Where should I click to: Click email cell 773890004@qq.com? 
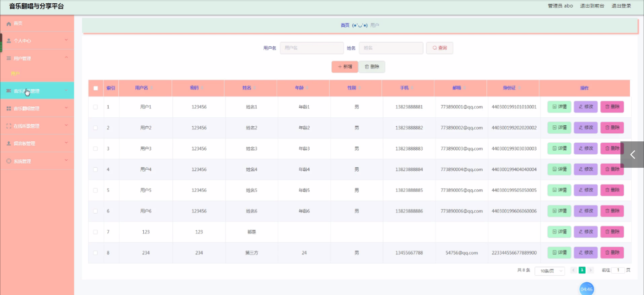(x=461, y=169)
